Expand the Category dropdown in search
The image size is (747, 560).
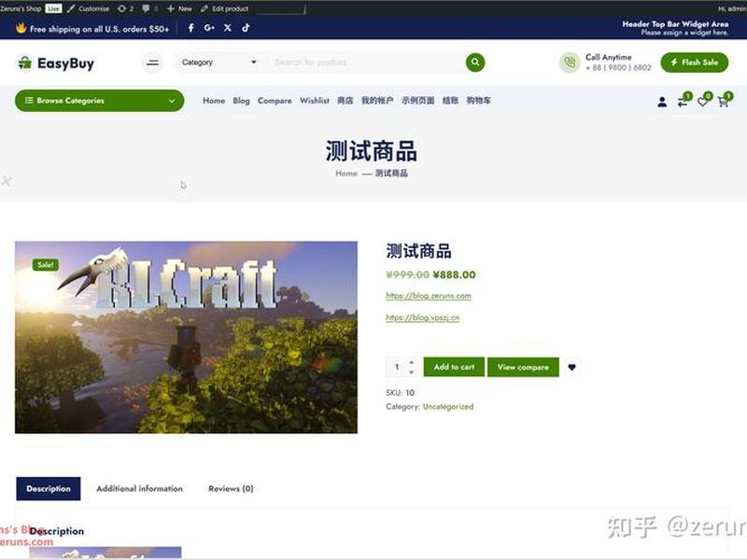(218, 63)
